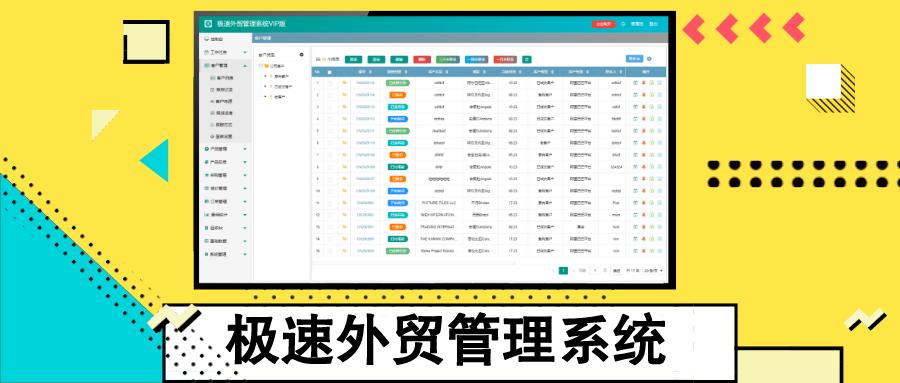The height and width of the screenshot is (383, 900).
Task: Click the red action icon in row 8
Action: click(643, 167)
